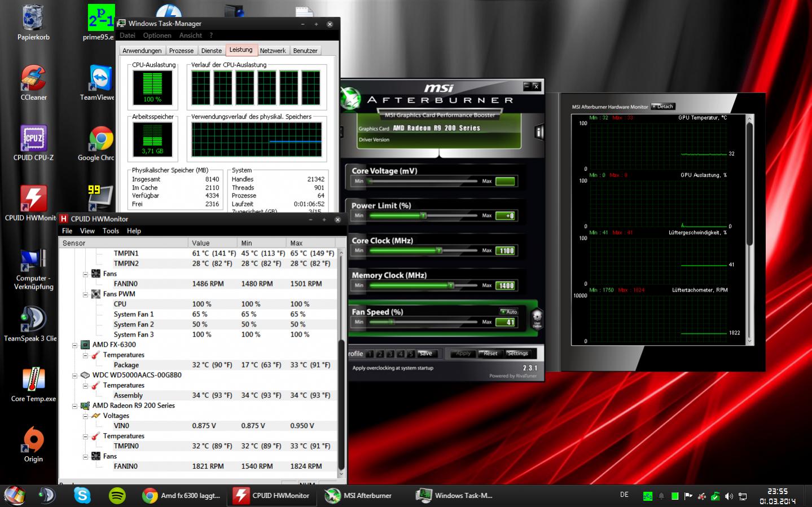
Task: Detach the Afterburner Hardware Monitor
Action: (663, 106)
